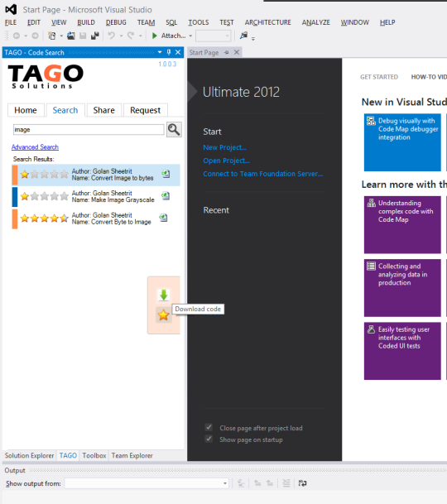The height and width of the screenshot is (504, 447).
Task: Click the green Attach play button
Action: [x=154, y=36]
